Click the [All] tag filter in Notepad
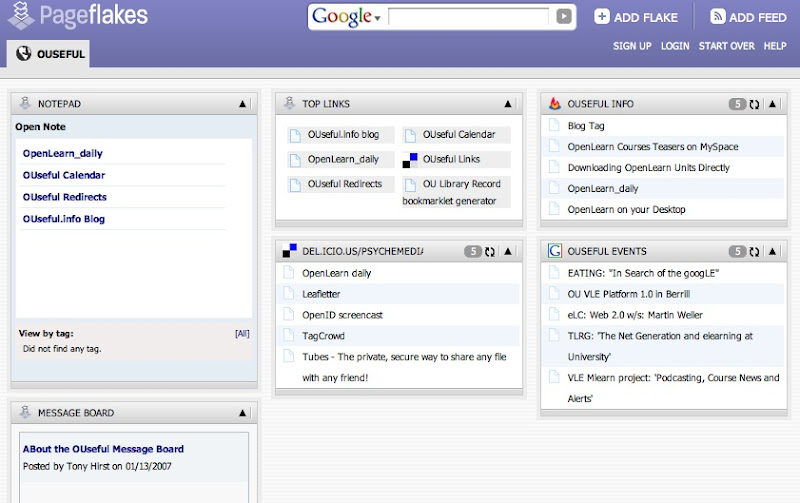This screenshot has height=503, width=800. [242, 334]
